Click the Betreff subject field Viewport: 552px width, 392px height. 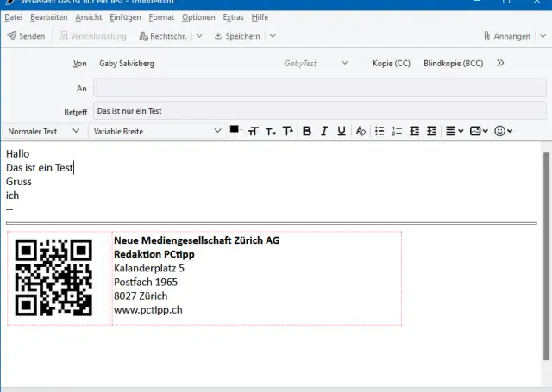[x=320, y=111]
